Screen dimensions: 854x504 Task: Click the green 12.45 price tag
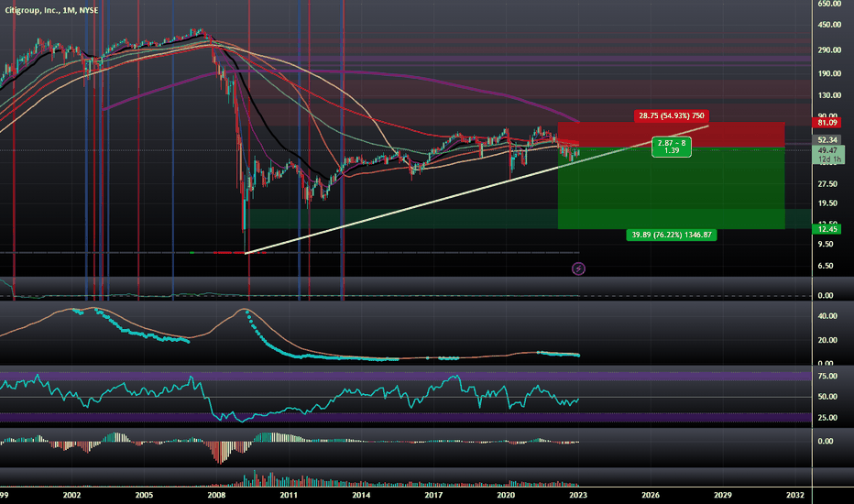click(x=827, y=229)
